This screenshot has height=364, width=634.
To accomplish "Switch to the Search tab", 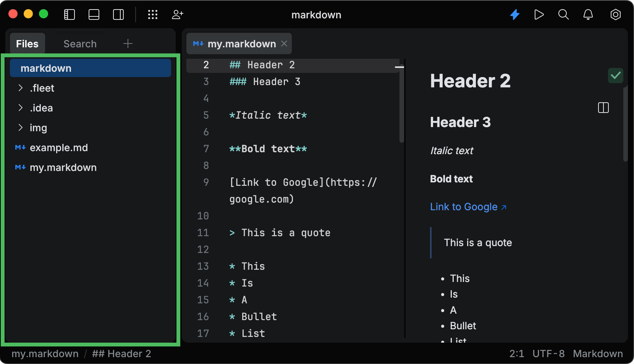I will click(x=80, y=43).
